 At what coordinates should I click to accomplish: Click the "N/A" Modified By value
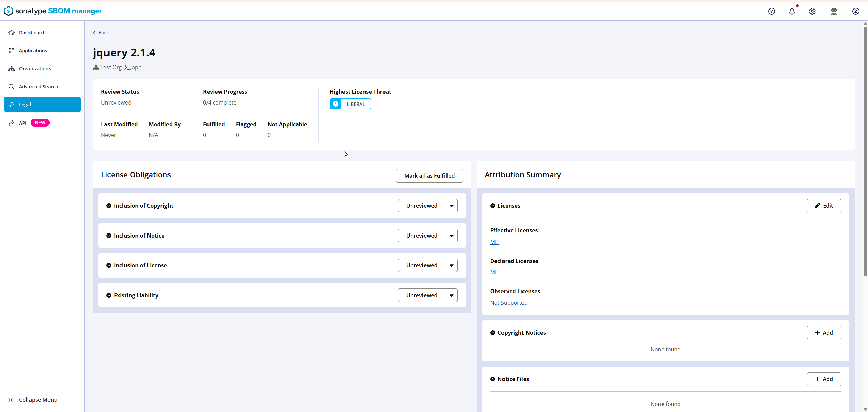[154, 135]
